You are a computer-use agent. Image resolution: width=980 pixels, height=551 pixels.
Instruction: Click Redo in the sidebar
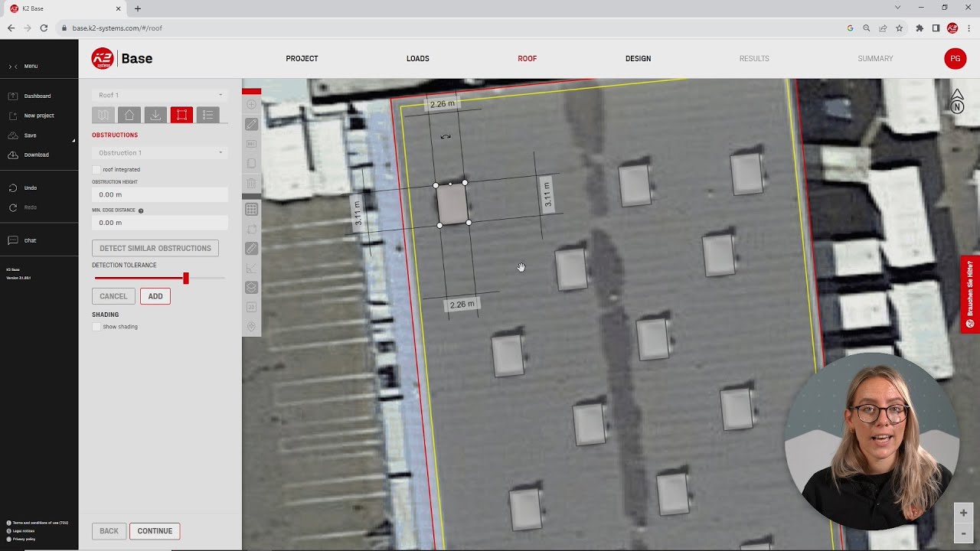click(22, 207)
